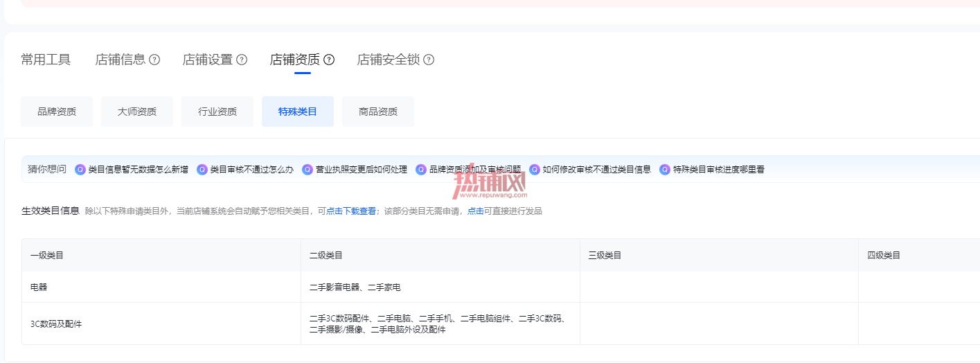The height and width of the screenshot is (363, 980).
Task: Click Q icon before 类目信息暂无数据怎么新增
Action: 80,169
